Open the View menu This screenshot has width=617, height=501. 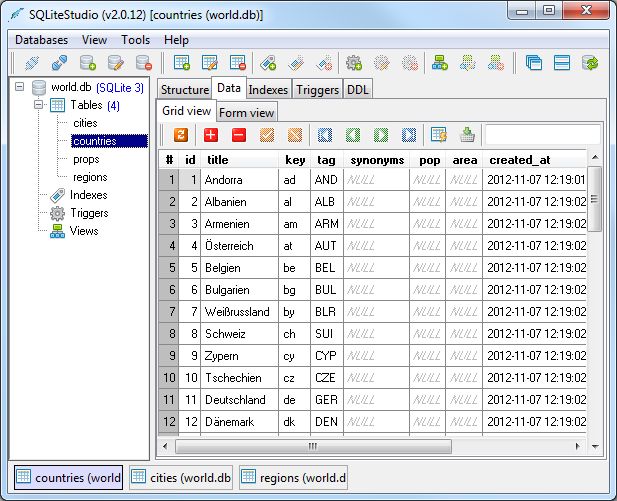click(x=94, y=40)
